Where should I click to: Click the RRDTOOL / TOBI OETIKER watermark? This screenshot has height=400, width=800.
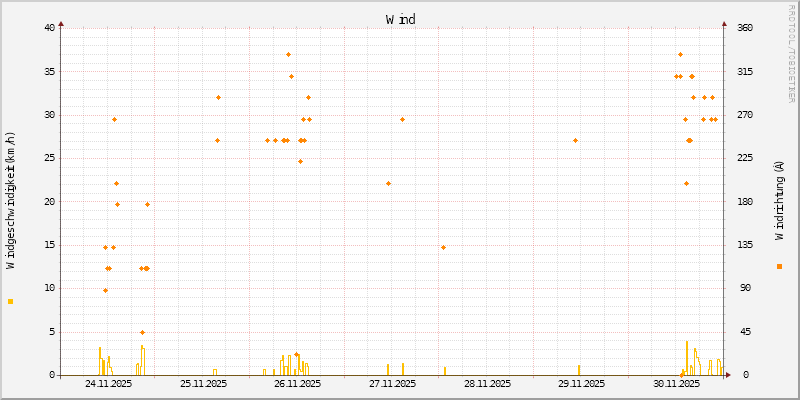[792, 52]
